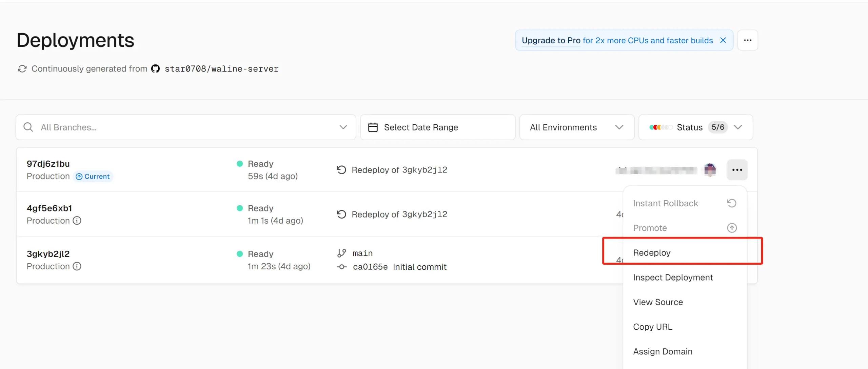Click the user avatar on first deployment

pos(710,170)
